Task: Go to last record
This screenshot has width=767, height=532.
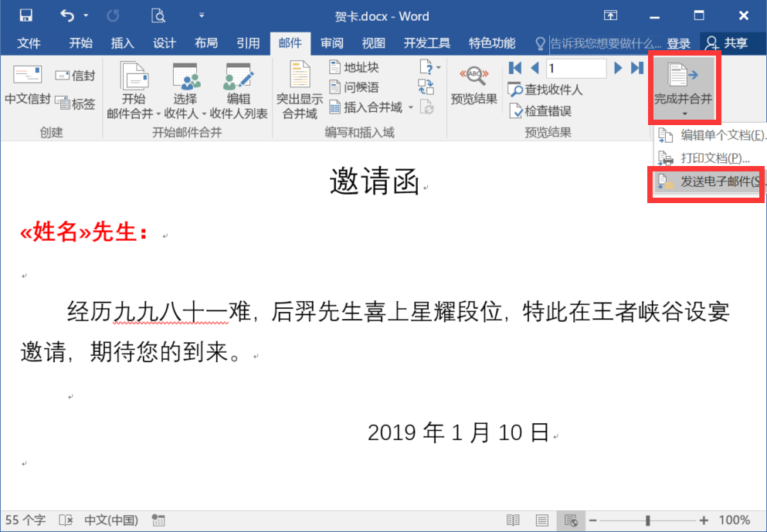Action: (x=637, y=68)
